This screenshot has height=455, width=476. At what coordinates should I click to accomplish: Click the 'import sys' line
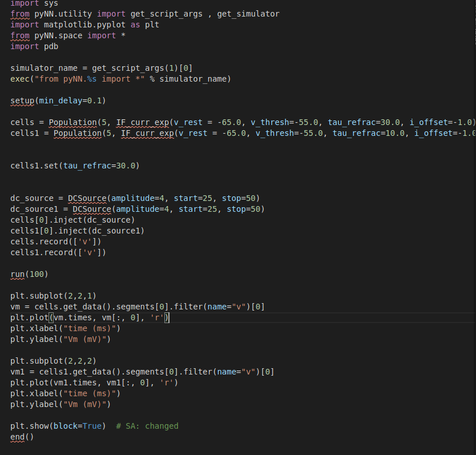point(34,3)
